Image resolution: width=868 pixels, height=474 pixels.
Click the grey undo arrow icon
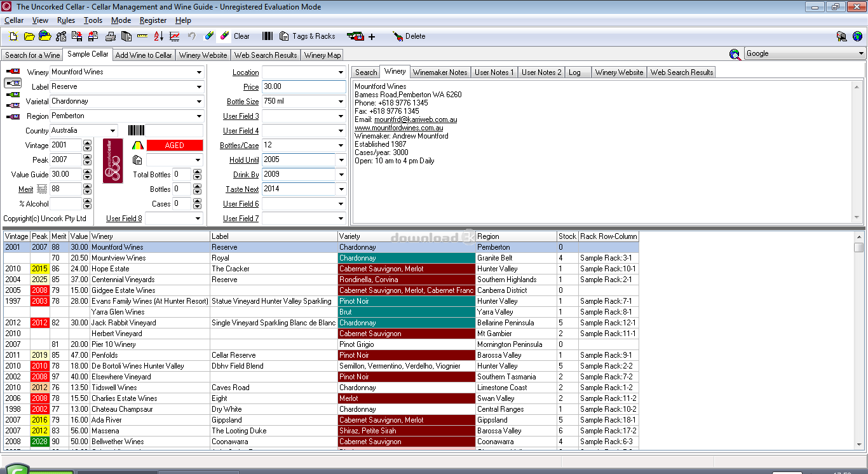coord(191,36)
